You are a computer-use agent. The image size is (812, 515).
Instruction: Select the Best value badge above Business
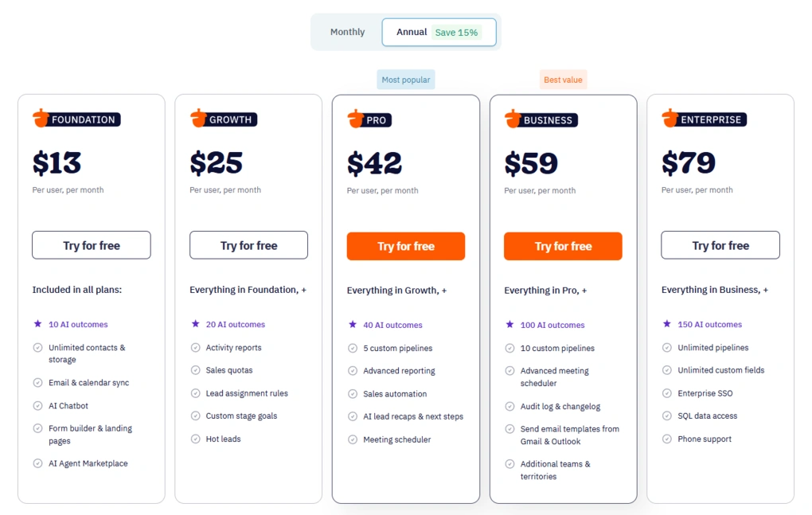563,79
